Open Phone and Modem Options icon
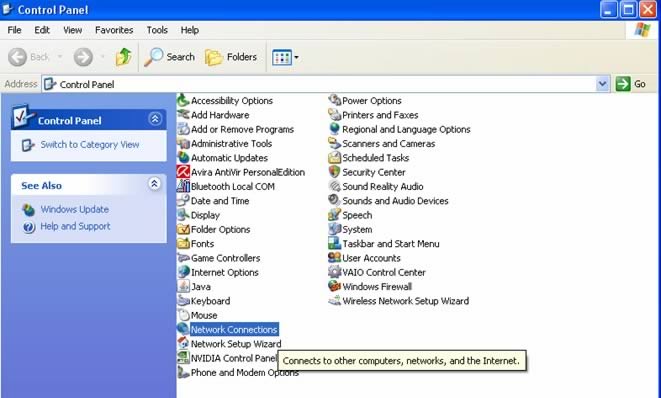This screenshot has width=661, height=398. (183, 372)
